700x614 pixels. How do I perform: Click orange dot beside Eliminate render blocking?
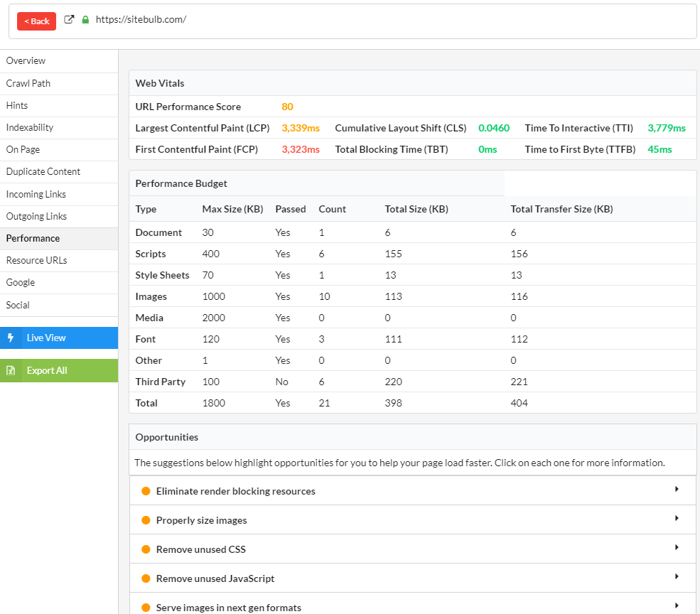[146, 491]
